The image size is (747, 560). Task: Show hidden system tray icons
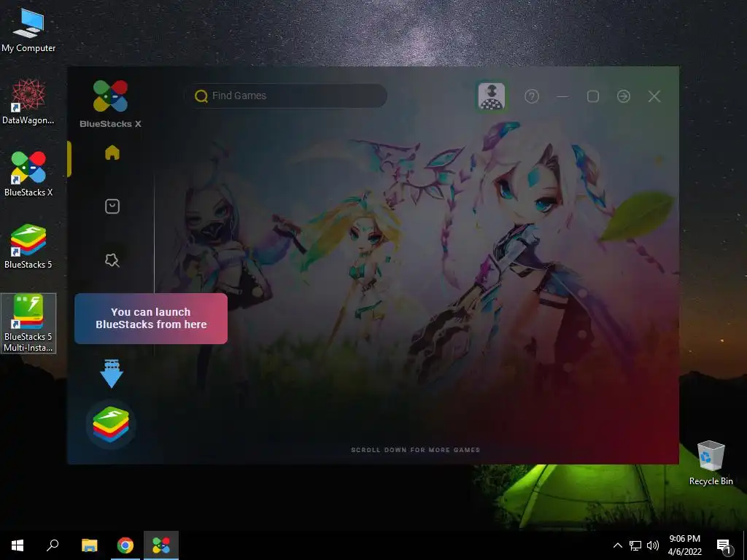(617, 545)
